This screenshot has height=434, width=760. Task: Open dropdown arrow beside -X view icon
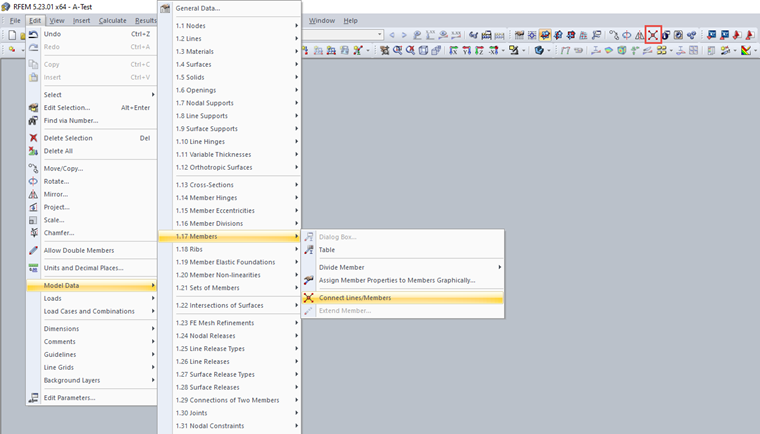coord(503,50)
